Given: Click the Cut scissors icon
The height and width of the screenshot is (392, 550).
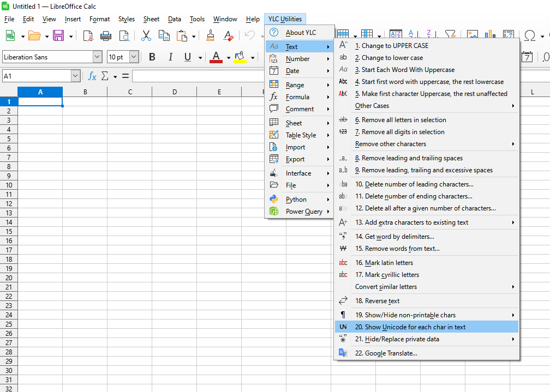Looking at the screenshot, I should (146, 36).
